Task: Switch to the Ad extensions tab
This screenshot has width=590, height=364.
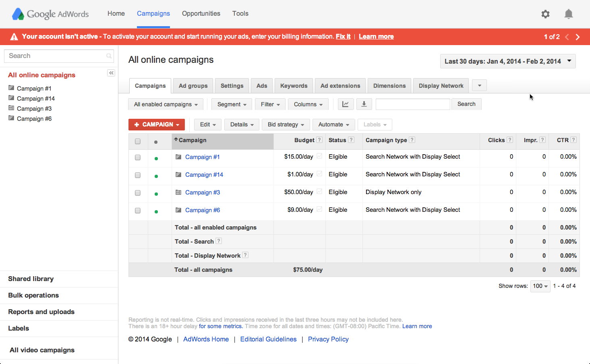Action: coord(340,86)
